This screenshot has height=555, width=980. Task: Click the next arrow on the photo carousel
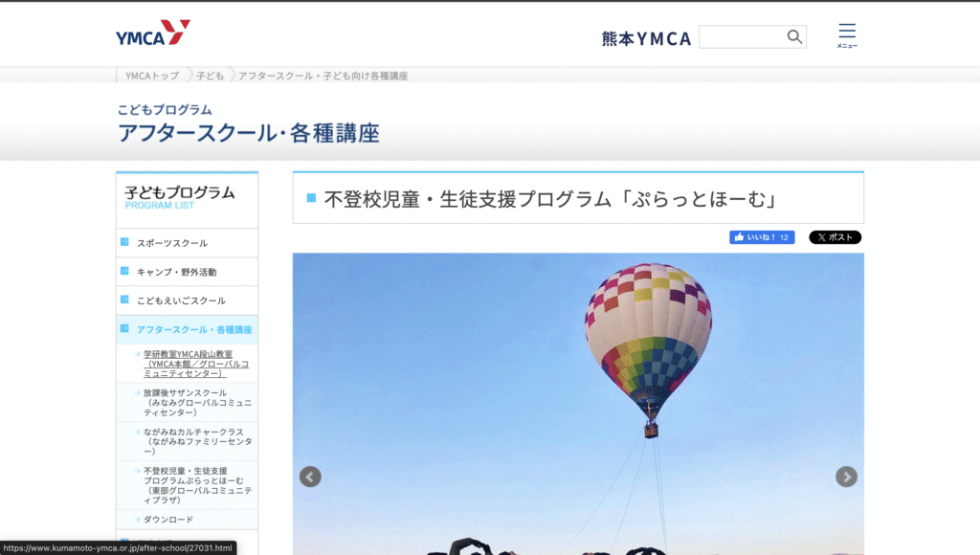point(846,476)
